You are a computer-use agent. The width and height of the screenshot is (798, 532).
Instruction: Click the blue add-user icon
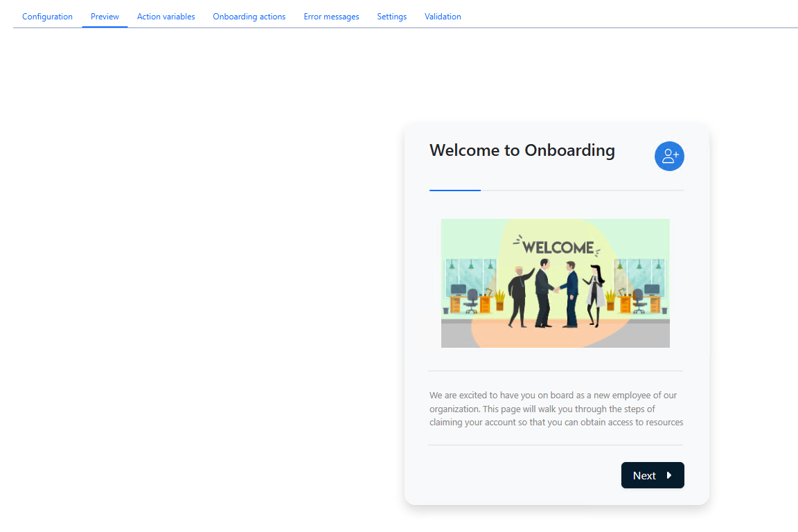(669, 157)
